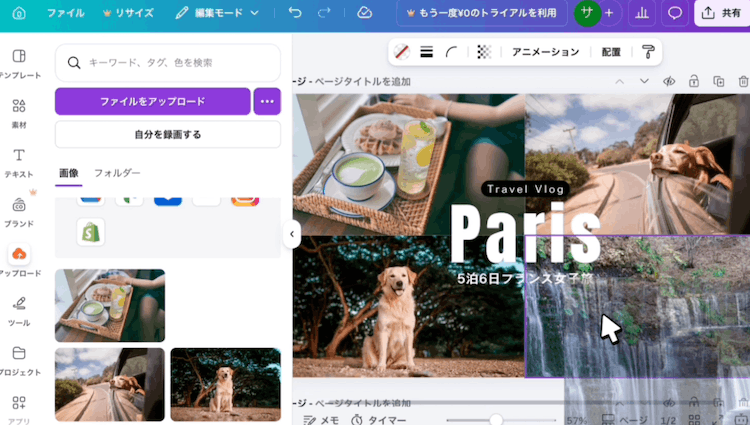Duplicate the page icon
This screenshot has height=425, width=750.
click(718, 82)
